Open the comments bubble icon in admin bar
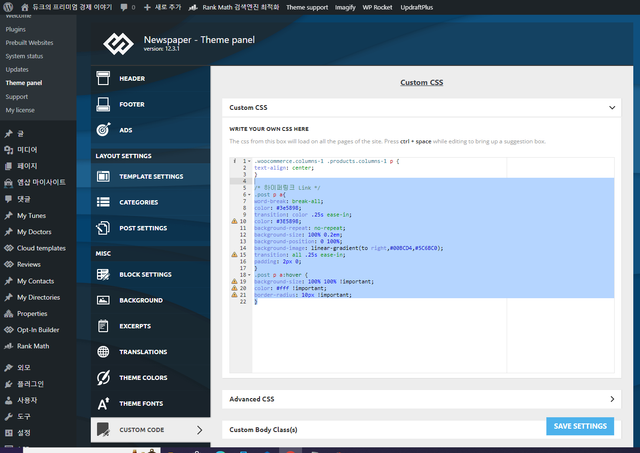Screen dimensions: 640x453 point(124,7)
